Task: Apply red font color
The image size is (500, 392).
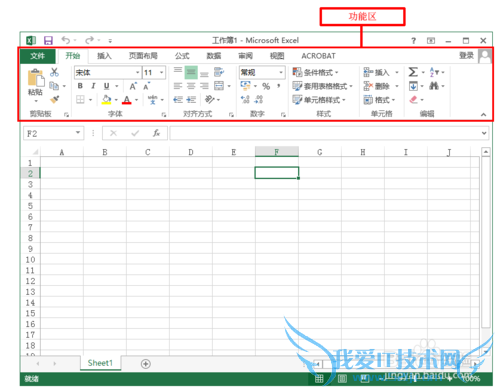Action: click(x=127, y=99)
